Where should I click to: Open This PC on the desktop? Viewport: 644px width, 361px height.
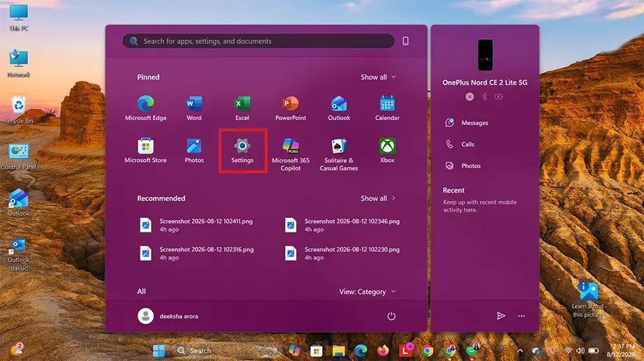click(19, 17)
